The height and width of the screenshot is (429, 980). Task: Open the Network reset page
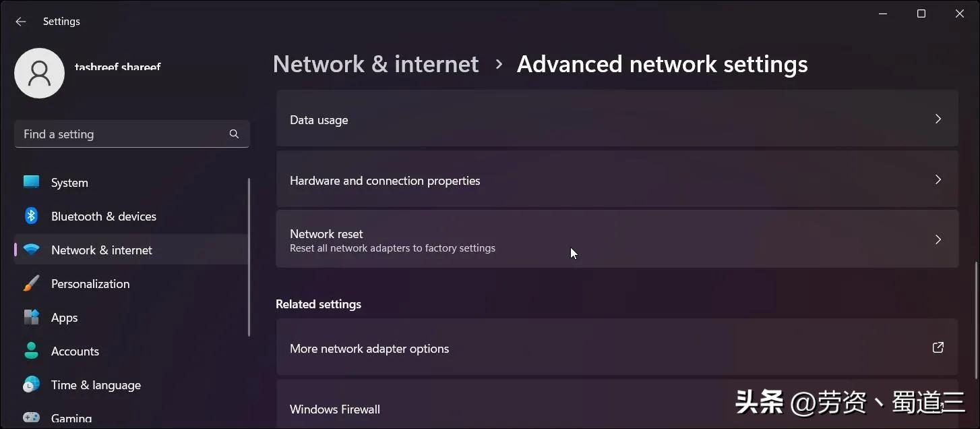(x=617, y=239)
